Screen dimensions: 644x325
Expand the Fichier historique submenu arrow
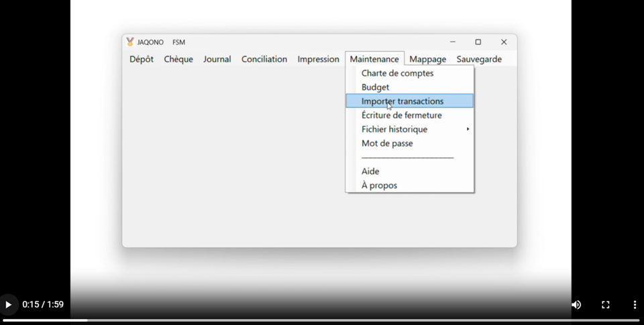coord(468,130)
